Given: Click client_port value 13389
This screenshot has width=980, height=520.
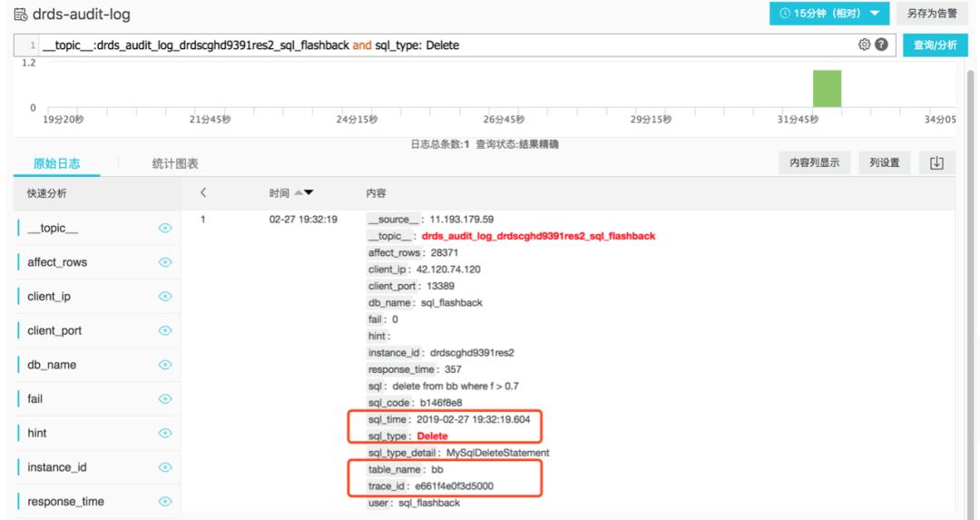Looking at the screenshot, I should coord(441,286).
